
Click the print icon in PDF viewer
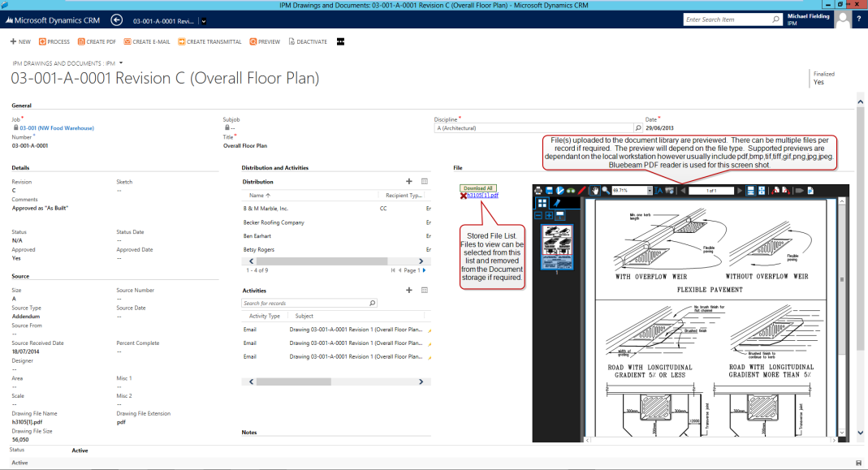click(538, 190)
